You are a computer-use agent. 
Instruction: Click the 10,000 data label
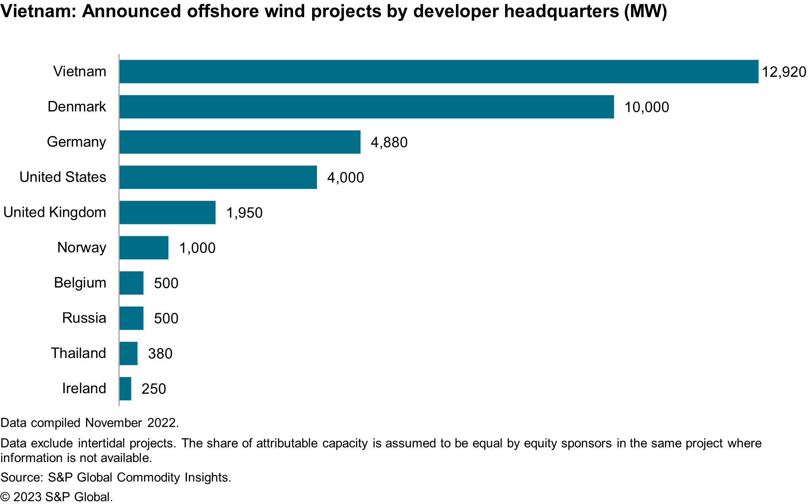[646, 107]
